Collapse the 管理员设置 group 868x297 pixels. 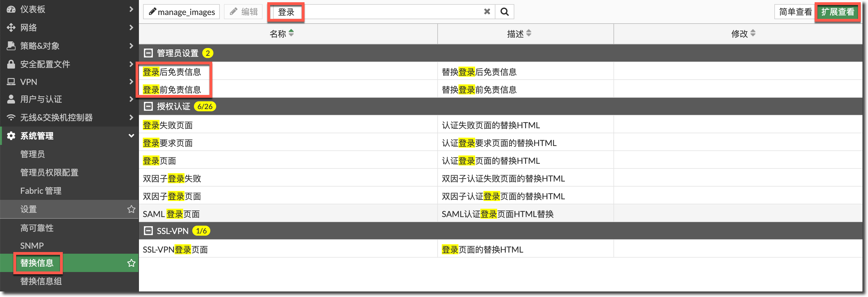click(148, 53)
